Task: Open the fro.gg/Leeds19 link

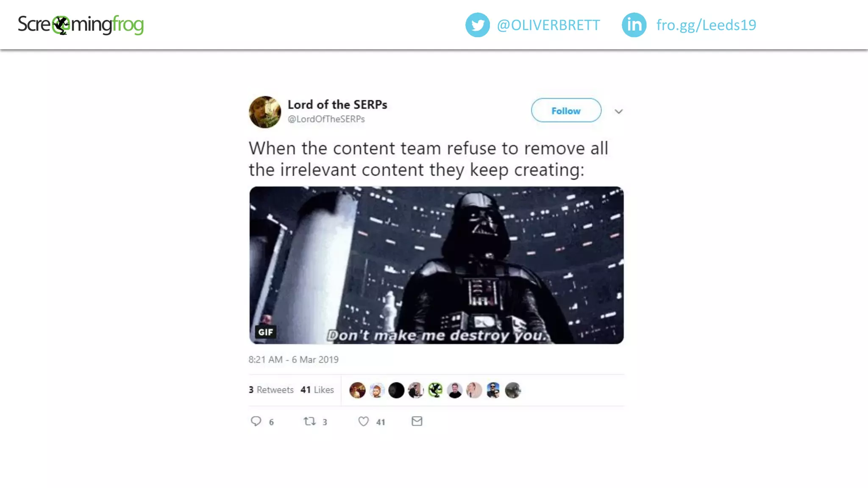Action: [706, 25]
